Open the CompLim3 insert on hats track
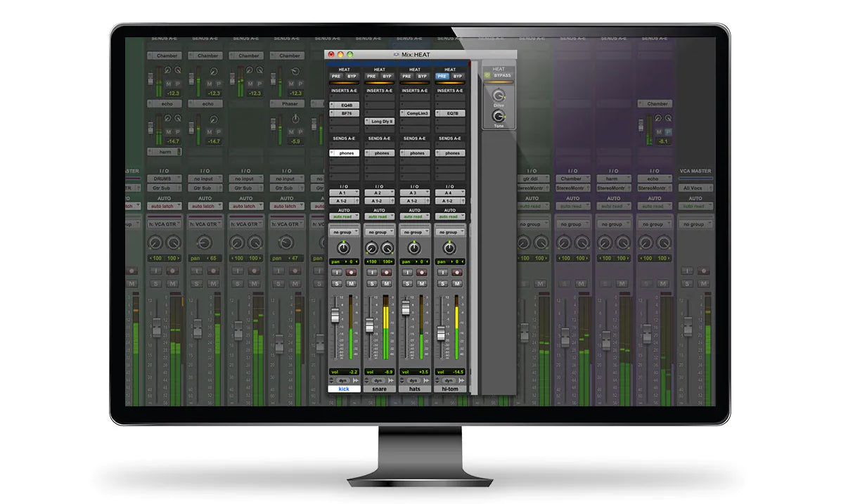841x504 pixels. coord(416,113)
